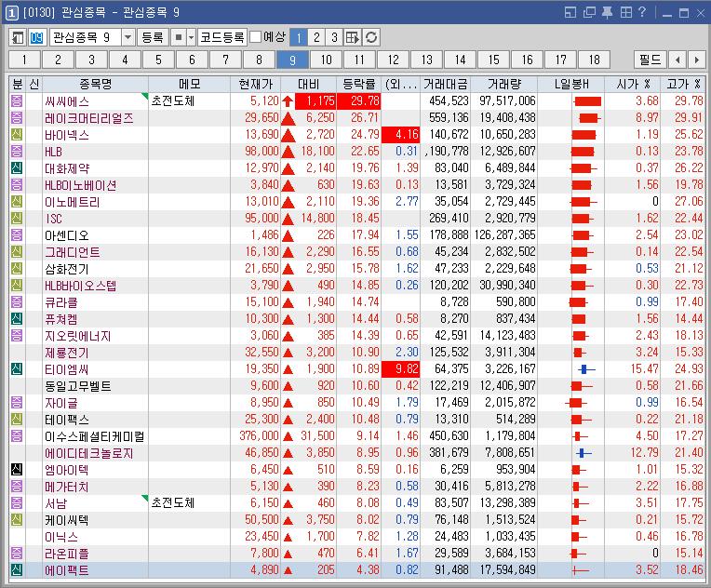Switch to watchlist tab 18
Screen dimensions: 711x588
[x=594, y=60]
